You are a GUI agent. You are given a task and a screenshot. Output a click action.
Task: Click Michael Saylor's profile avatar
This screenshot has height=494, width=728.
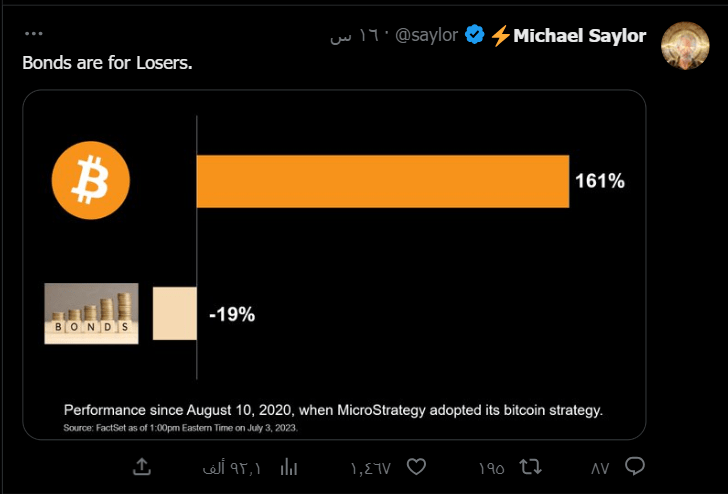pos(685,46)
